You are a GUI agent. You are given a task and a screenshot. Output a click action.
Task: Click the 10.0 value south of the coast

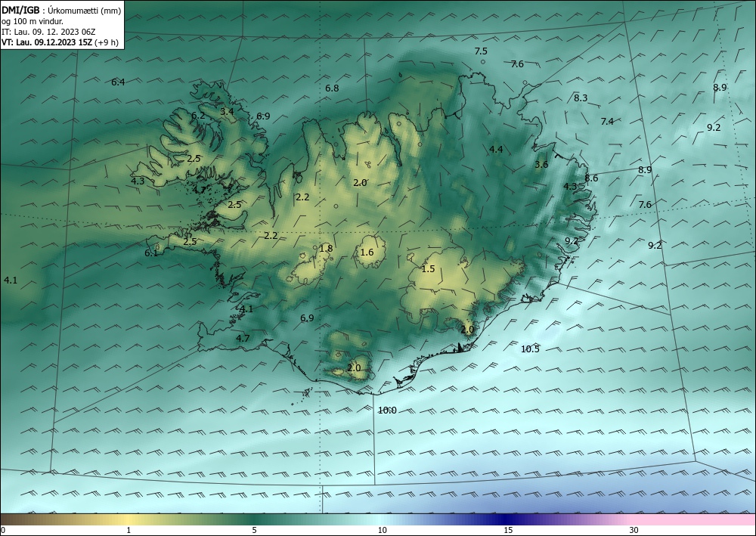pos(387,411)
